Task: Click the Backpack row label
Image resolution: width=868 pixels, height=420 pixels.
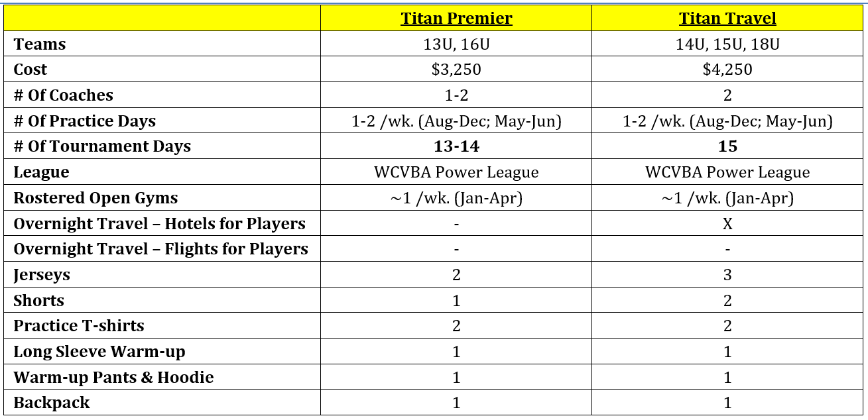Action: 52,403
